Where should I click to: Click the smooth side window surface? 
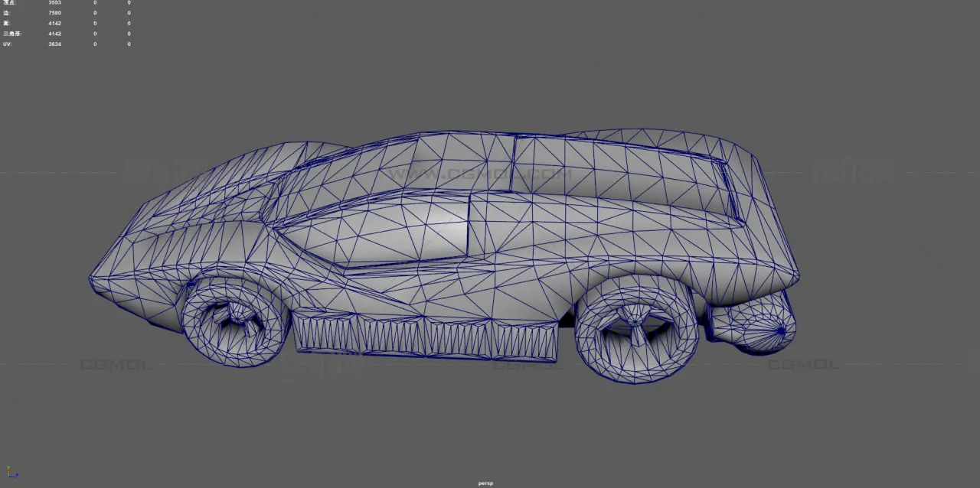click(383, 229)
